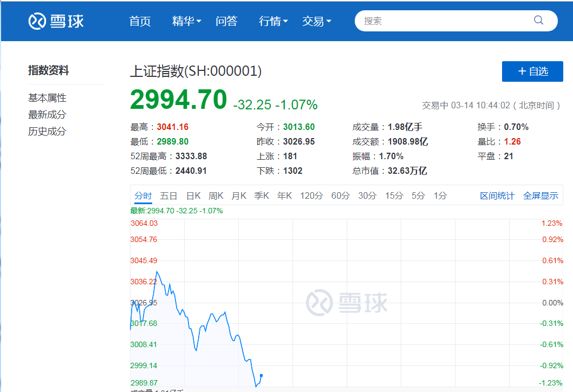The width and height of the screenshot is (573, 392).
Task: Click the 52周最高 value 3333.88
Action: (191, 156)
